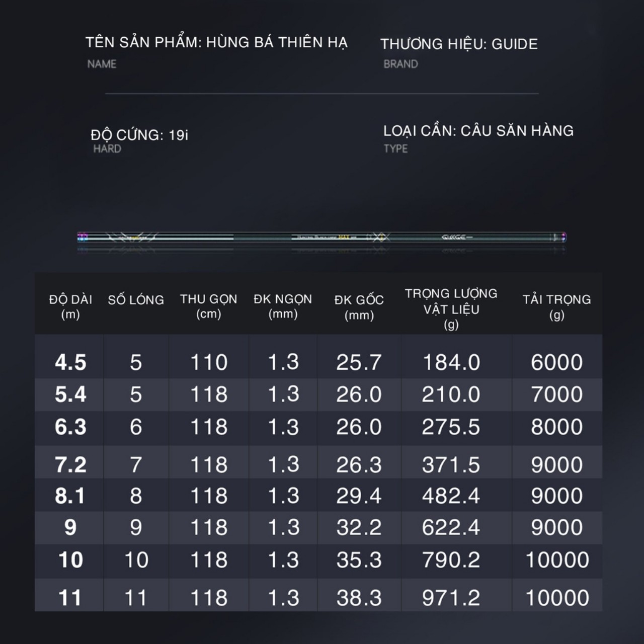Select the 4.5 length row cell
This screenshot has width=644, height=644.
[x=70, y=363]
